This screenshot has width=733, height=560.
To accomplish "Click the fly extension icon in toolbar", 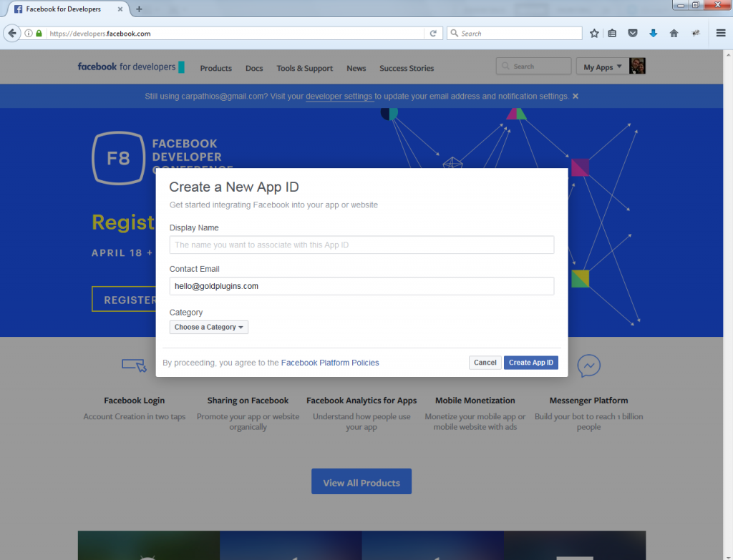I will 695,33.
